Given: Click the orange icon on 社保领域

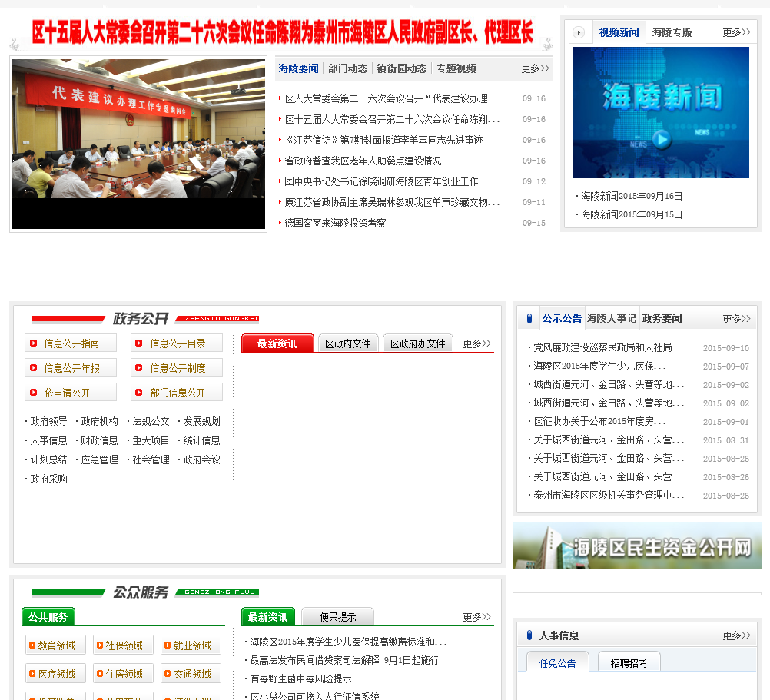Looking at the screenshot, I should coord(100,645).
